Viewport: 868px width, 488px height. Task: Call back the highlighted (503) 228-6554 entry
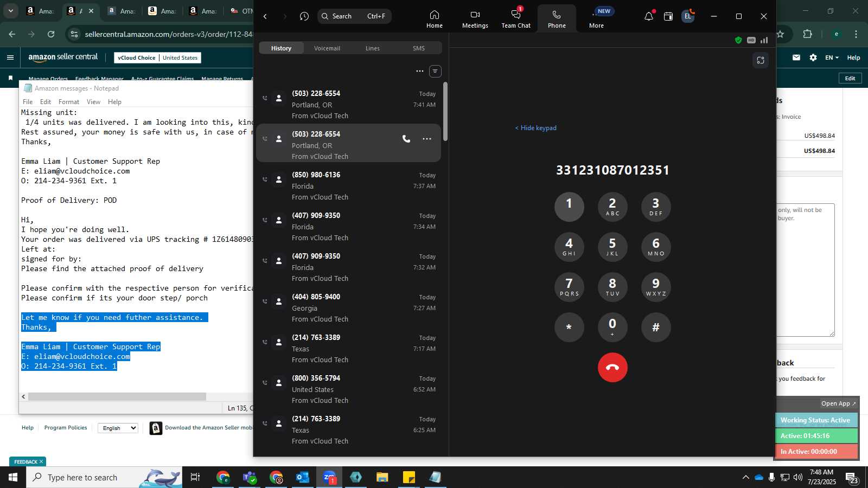point(406,139)
